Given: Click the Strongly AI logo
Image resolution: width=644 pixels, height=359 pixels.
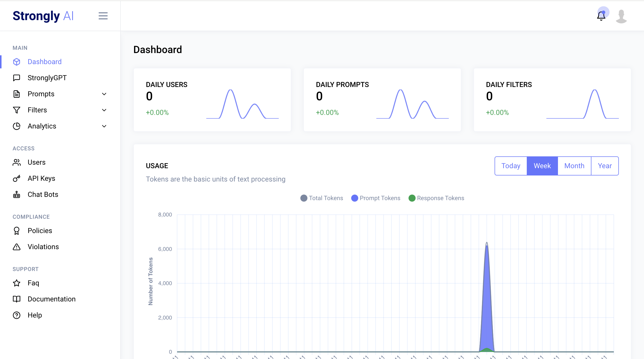Looking at the screenshot, I should [x=43, y=16].
